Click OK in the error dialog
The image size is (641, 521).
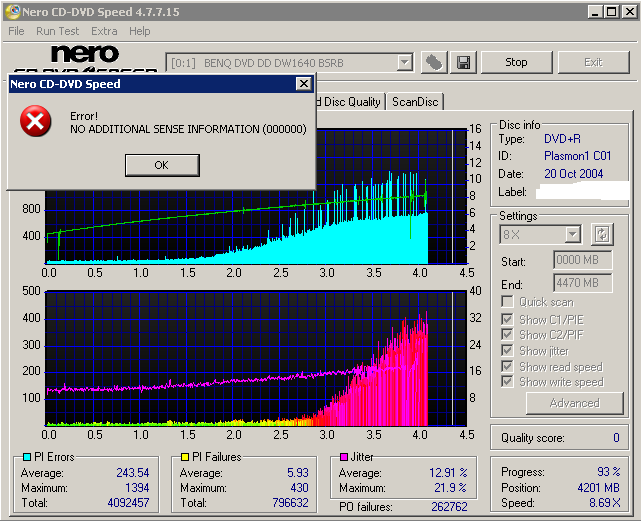[162, 165]
